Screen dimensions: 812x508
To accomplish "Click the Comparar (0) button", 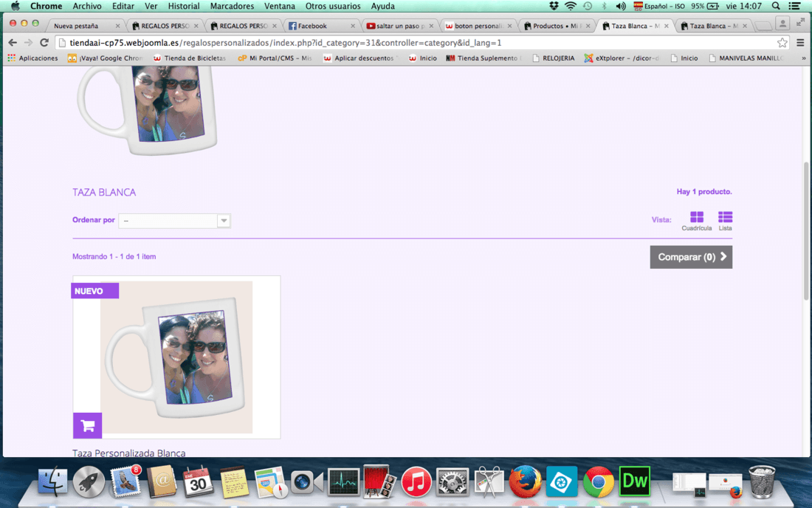I will [x=691, y=257].
